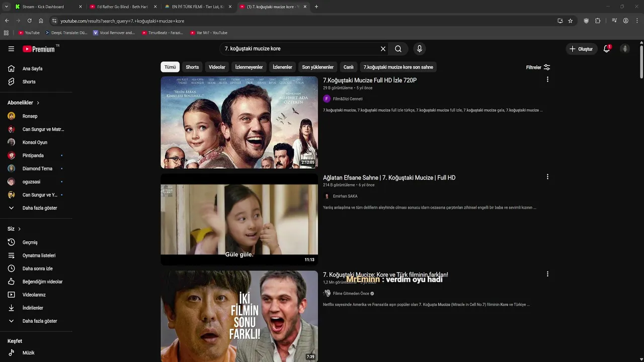The width and height of the screenshot is (644, 362).
Task: Open the bookmarks apps grid icon
Action: click(6, 33)
